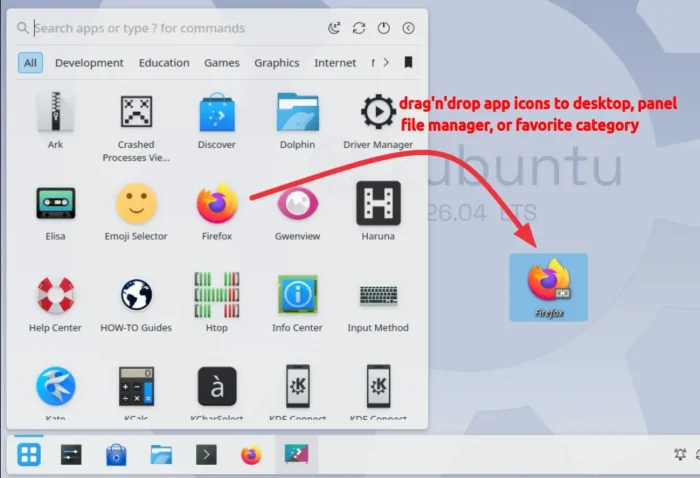Click the restart icon in launcher header
700x478 pixels.
click(359, 28)
